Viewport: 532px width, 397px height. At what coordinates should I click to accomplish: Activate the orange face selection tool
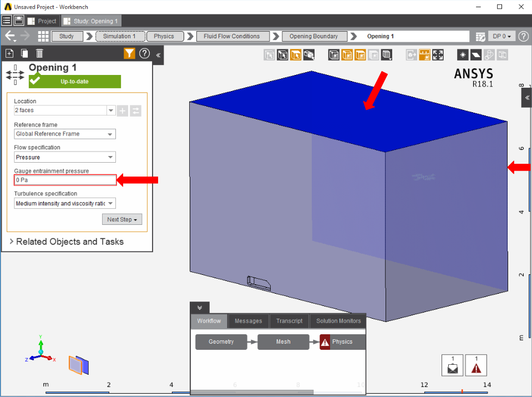click(x=296, y=54)
